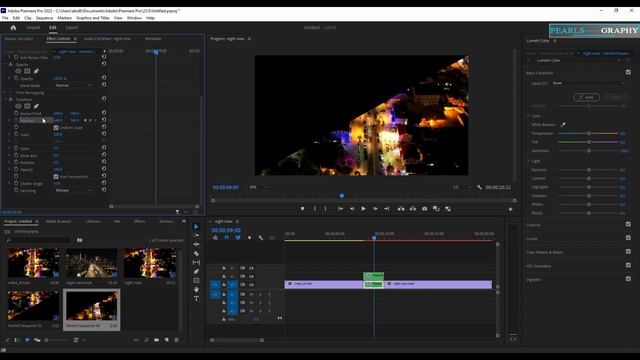
Task: Click ellipse mask icon under Opacity effect
Action: click(18, 71)
